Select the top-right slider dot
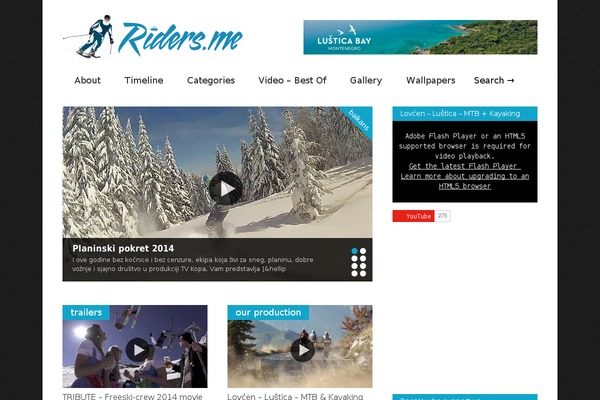This screenshot has height=400, width=600. (363, 251)
